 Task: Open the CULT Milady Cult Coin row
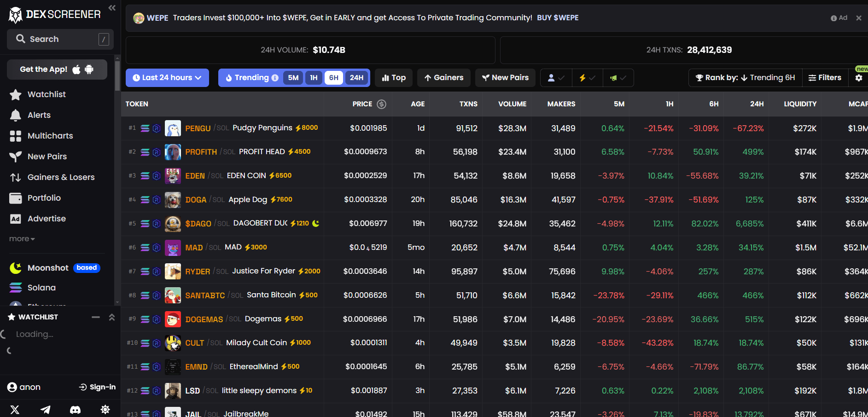(495, 343)
